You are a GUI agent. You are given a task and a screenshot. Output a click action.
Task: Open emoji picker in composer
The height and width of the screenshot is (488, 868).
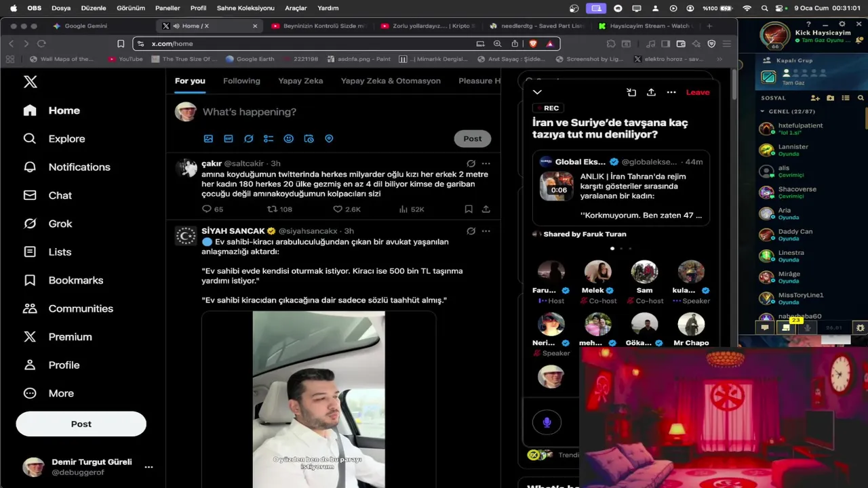pyautogui.click(x=288, y=138)
